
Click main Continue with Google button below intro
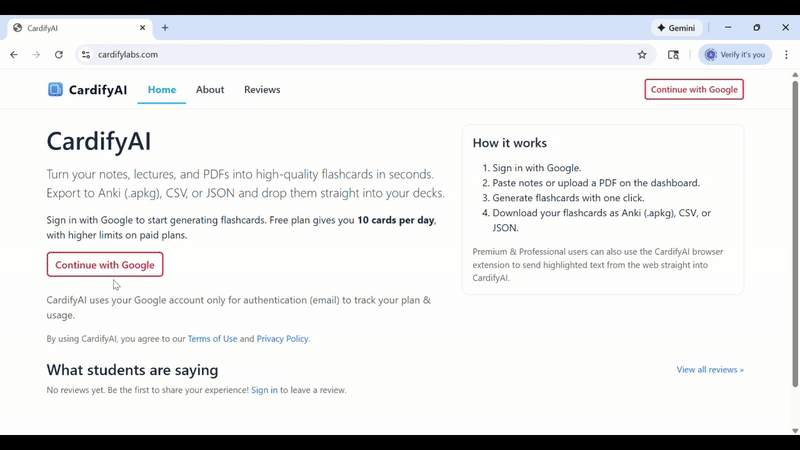(105, 265)
